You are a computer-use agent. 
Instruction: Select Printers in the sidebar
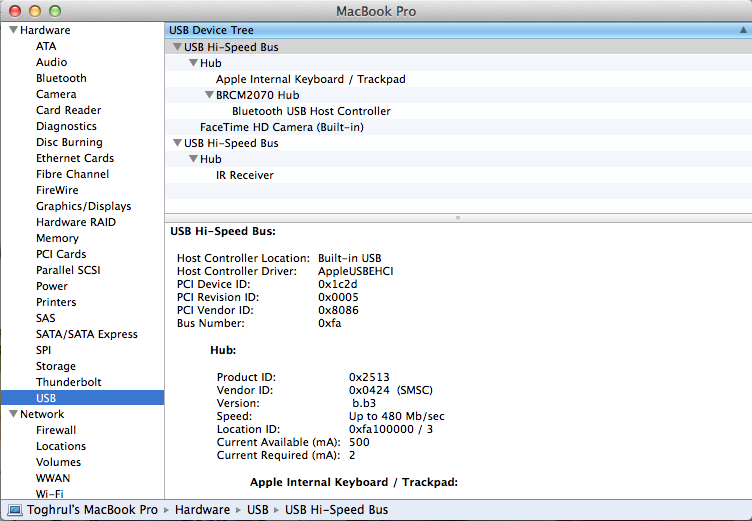tap(56, 302)
